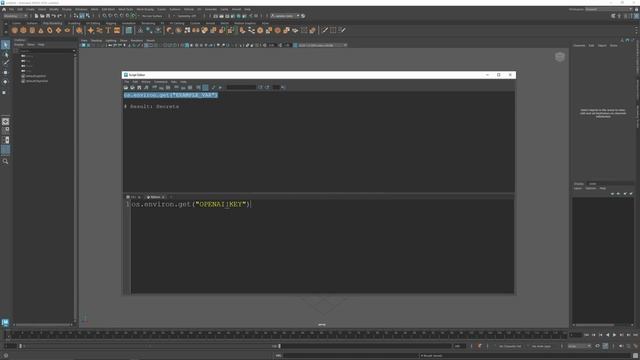The width and height of the screenshot is (640, 360).
Task: Click No Live Surface button
Action: click(x=152, y=16)
